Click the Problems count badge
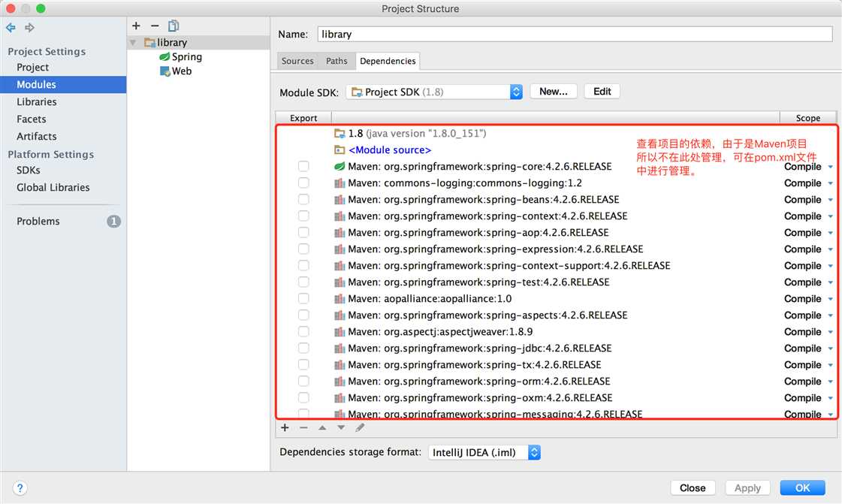842x504 pixels. tap(114, 221)
